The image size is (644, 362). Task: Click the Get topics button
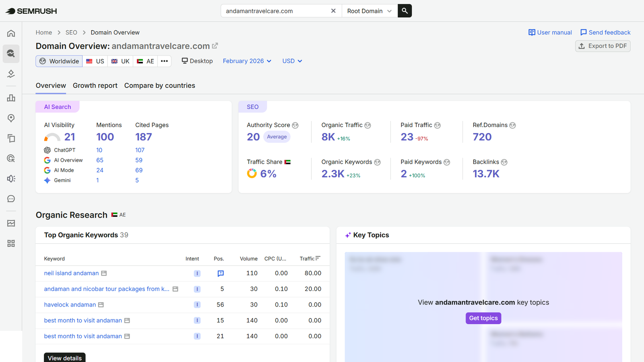tap(483, 318)
